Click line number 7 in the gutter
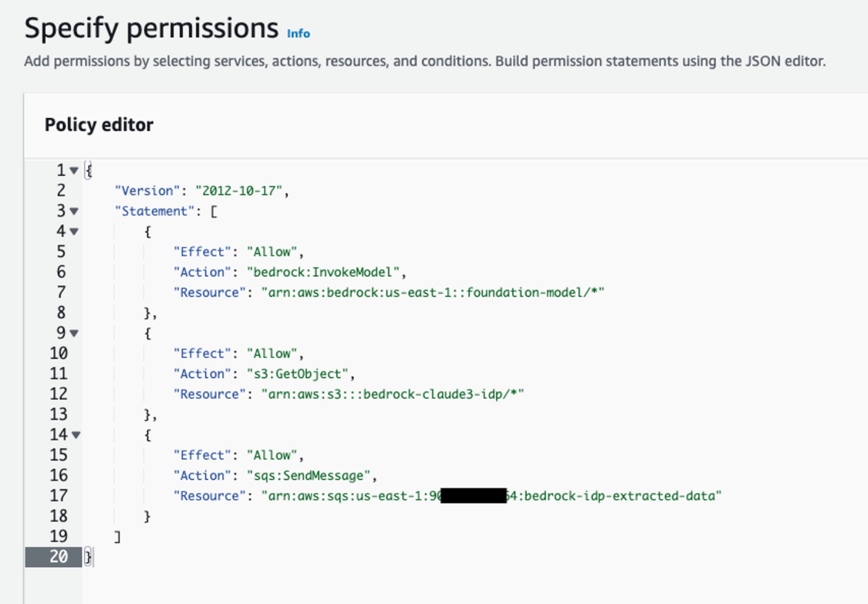The image size is (868, 604). [59, 292]
